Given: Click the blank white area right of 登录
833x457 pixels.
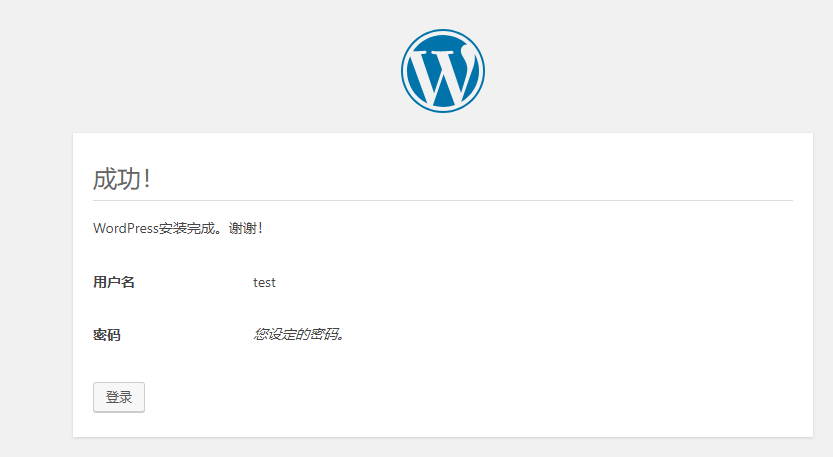Looking at the screenshot, I should pos(450,397).
